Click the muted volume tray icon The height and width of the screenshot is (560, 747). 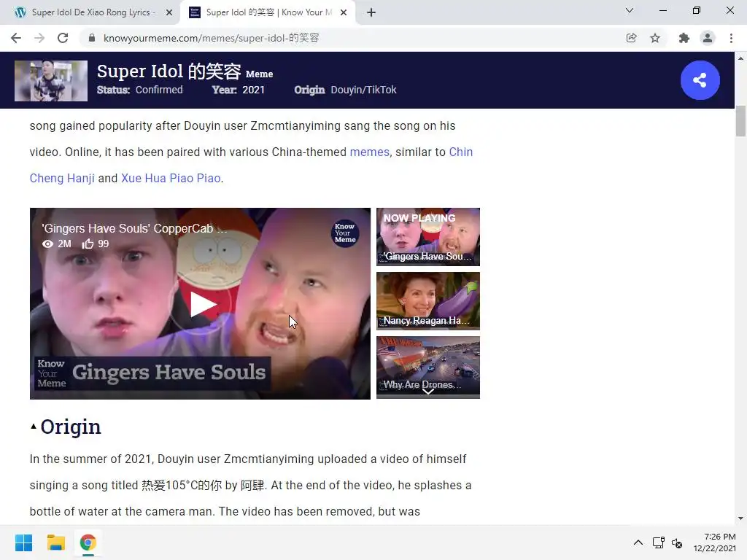coord(677,542)
